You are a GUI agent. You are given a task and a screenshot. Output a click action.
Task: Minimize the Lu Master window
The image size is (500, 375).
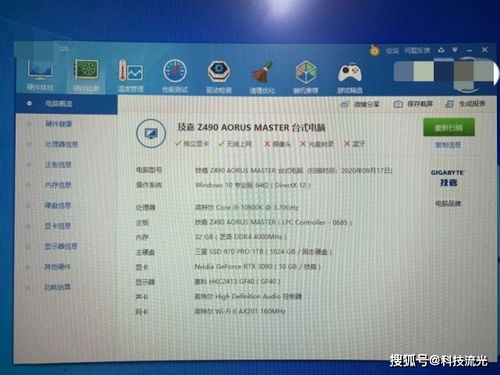point(470,50)
